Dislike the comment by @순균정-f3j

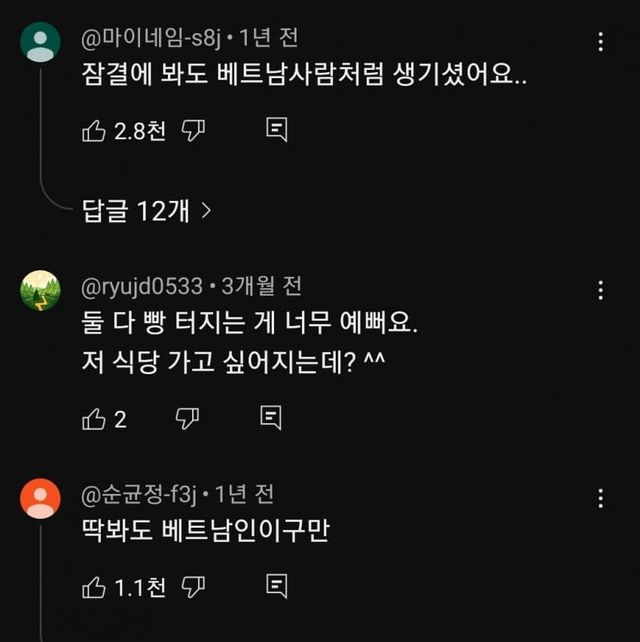[x=194, y=587]
